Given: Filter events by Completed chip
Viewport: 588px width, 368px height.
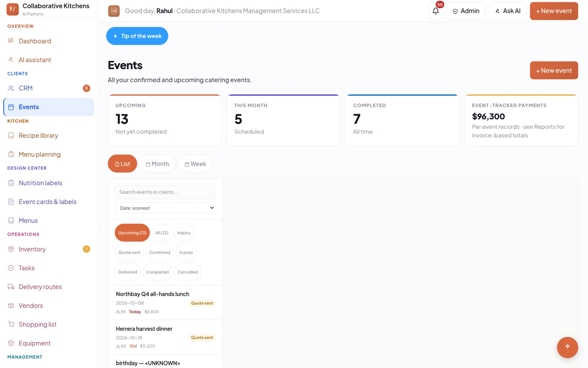Looking at the screenshot, I should coord(157,272).
